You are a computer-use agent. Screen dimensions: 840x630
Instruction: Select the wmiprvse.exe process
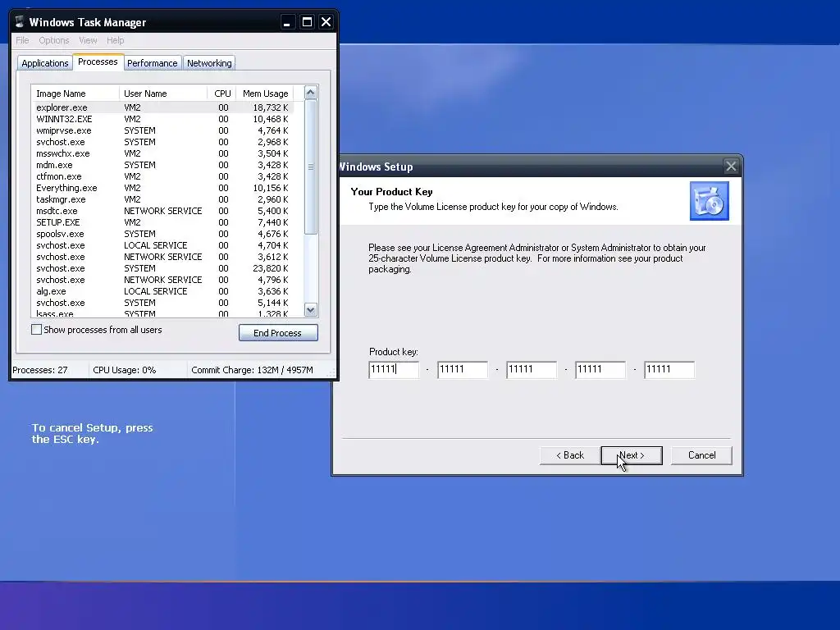pos(163,130)
